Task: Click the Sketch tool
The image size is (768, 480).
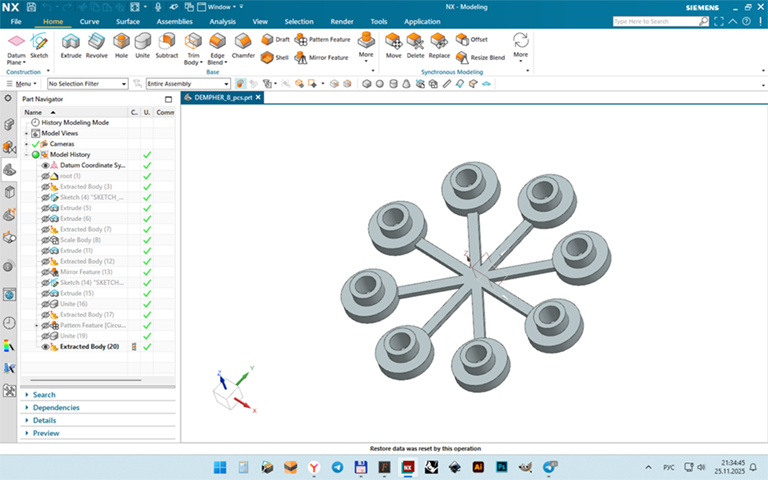Action: click(39, 46)
